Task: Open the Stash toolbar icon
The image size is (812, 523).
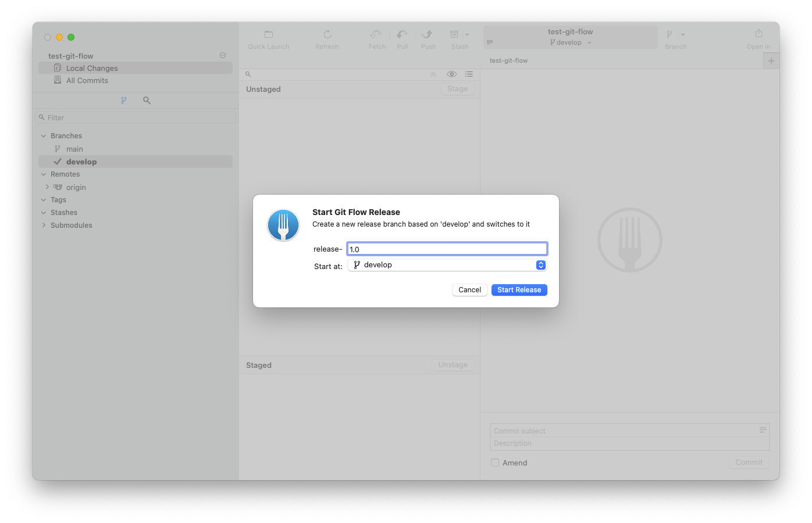Action: pos(455,35)
